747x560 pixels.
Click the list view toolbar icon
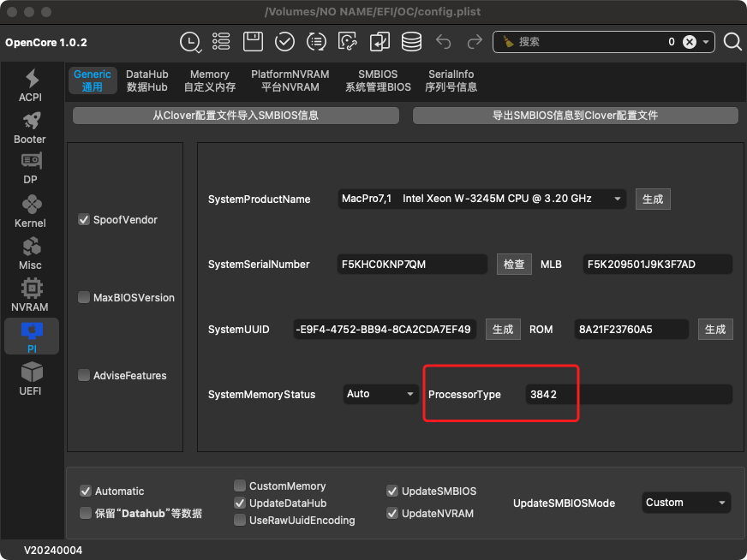click(x=221, y=41)
